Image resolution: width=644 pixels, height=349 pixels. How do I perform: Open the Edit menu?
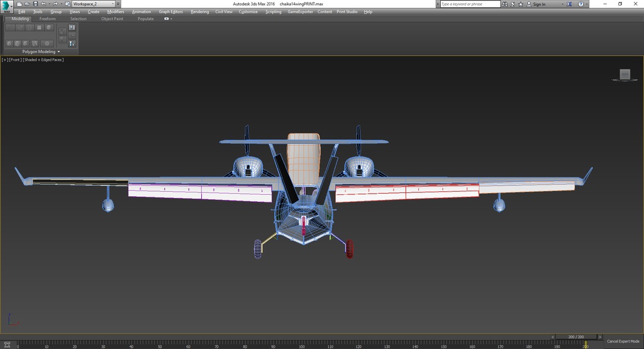(x=22, y=12)
